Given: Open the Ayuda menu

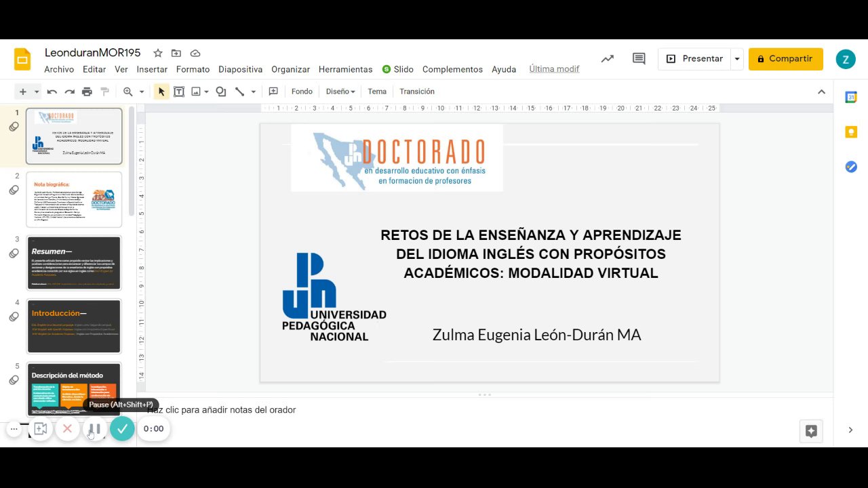Looking at the screenshot, I should tap(504, 69).
